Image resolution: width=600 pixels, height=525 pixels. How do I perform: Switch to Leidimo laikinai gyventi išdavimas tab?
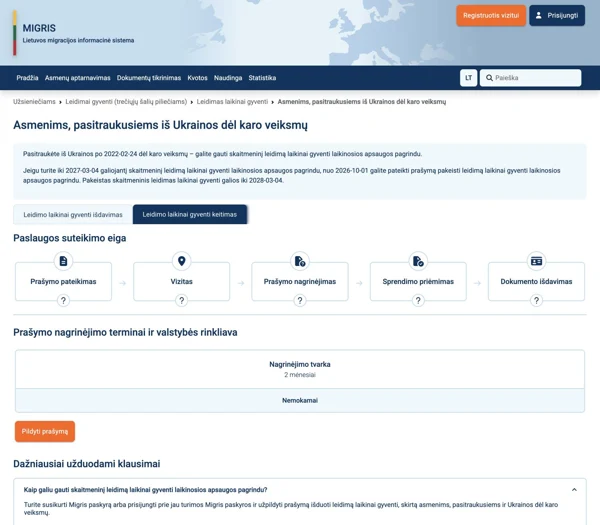pos(73,214)
